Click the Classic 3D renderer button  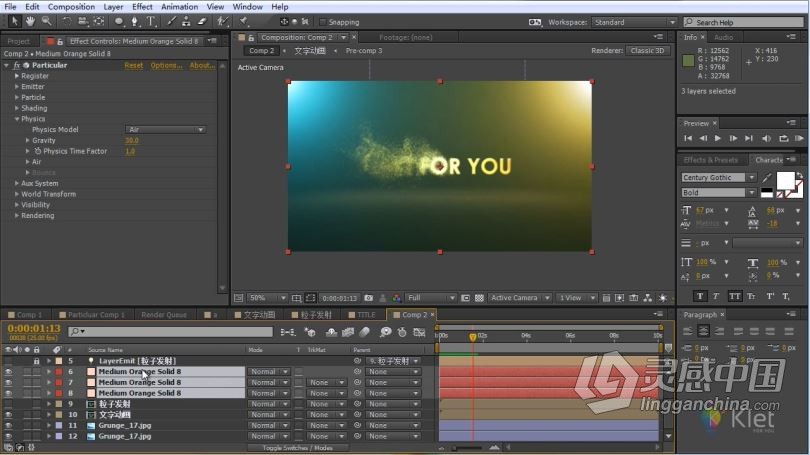click(x=648, y=51)
